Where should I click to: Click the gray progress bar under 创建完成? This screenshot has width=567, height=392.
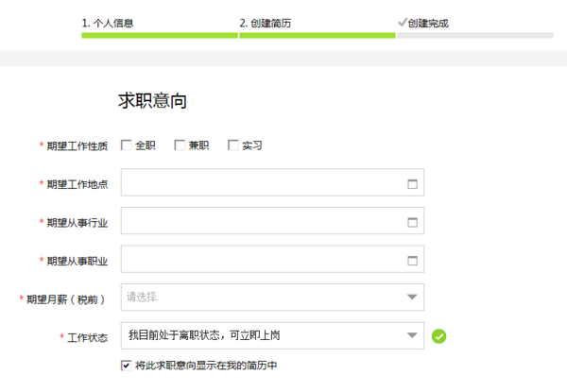pos(474,36)
